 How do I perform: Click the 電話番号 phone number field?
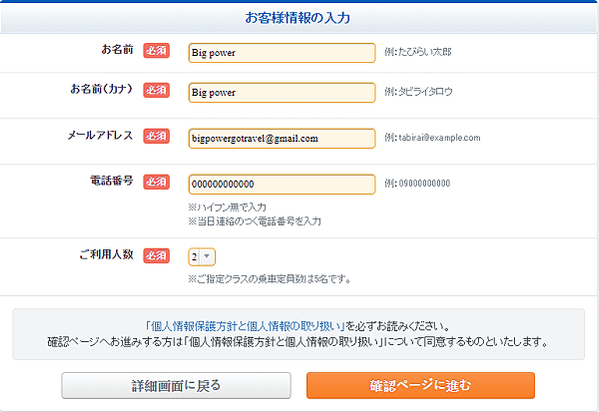pyautogui.click(x=282, y=184)
